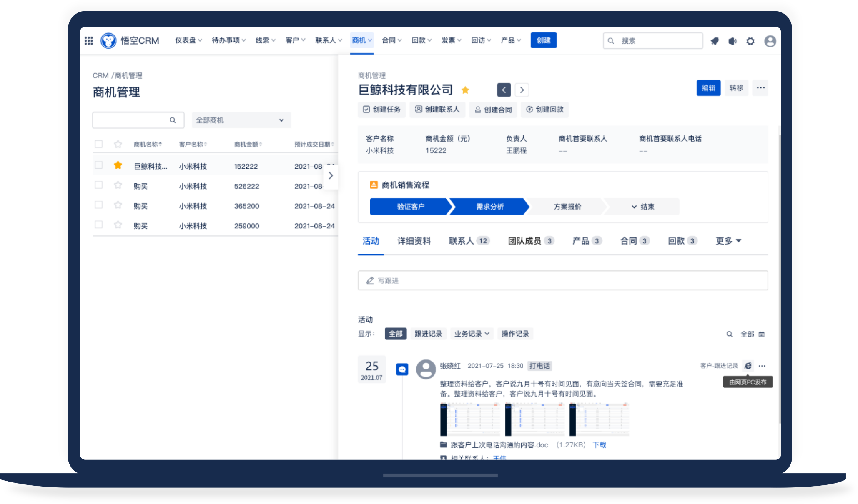Switch to the 详细资料 tab
The width and height of the screenshot is (858, 504).
tap(414, 241)
